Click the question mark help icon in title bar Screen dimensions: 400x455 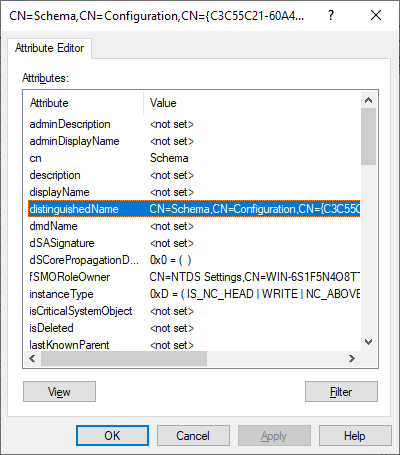click(331, 15)
